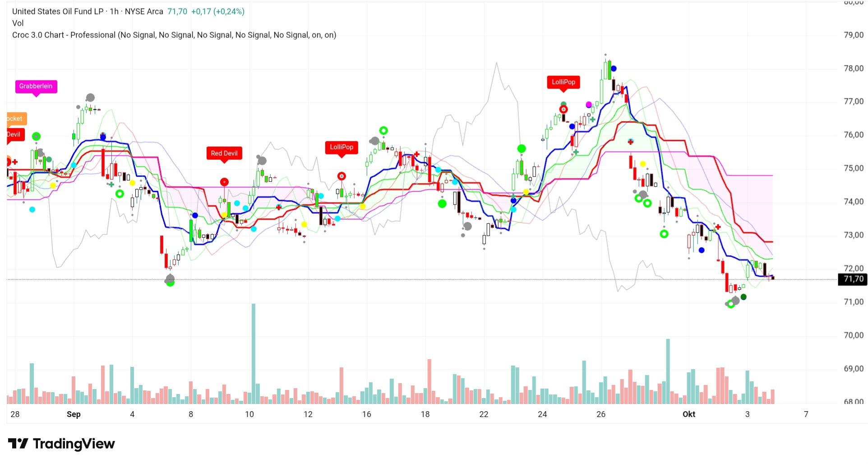Open the TradingView logo link

(62, 444)
